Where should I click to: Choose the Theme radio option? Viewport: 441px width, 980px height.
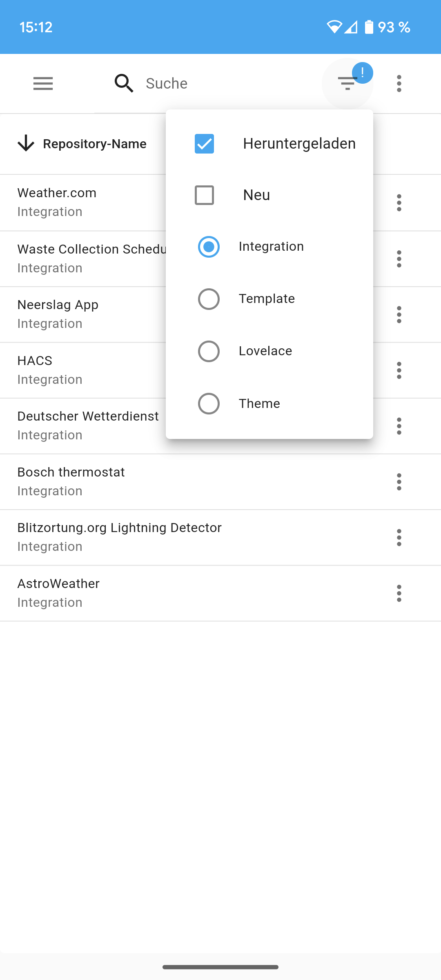tap(209, 403)
